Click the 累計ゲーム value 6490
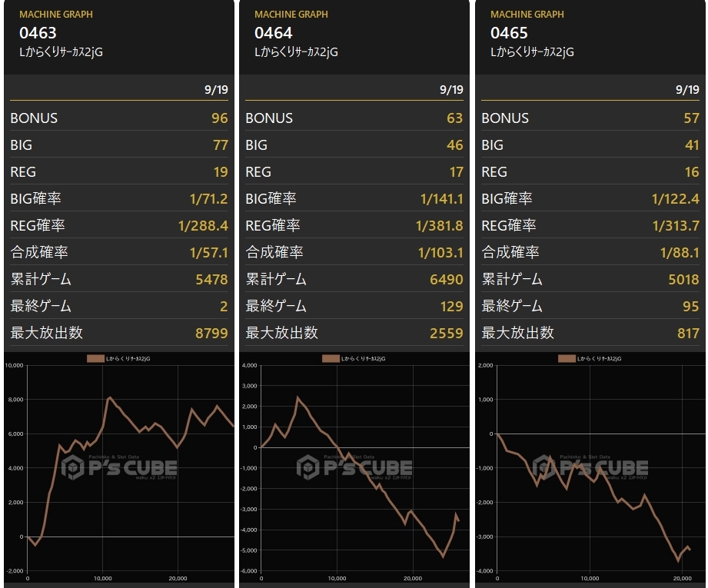Image resolution: width=708 pixels, height=588 pixels. click(x=446, y=279)
